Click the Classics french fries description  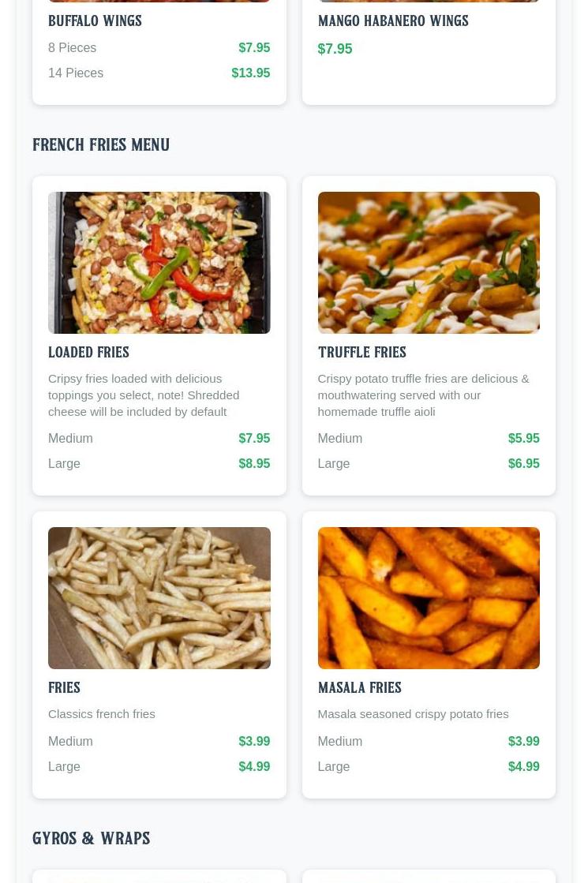tap(102, 714)
